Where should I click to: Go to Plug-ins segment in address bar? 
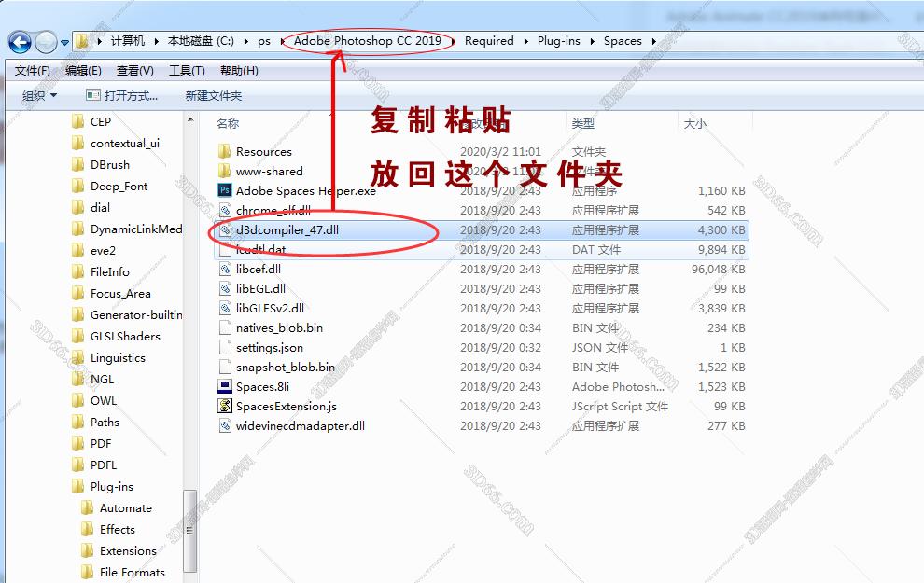coord(559,41)
